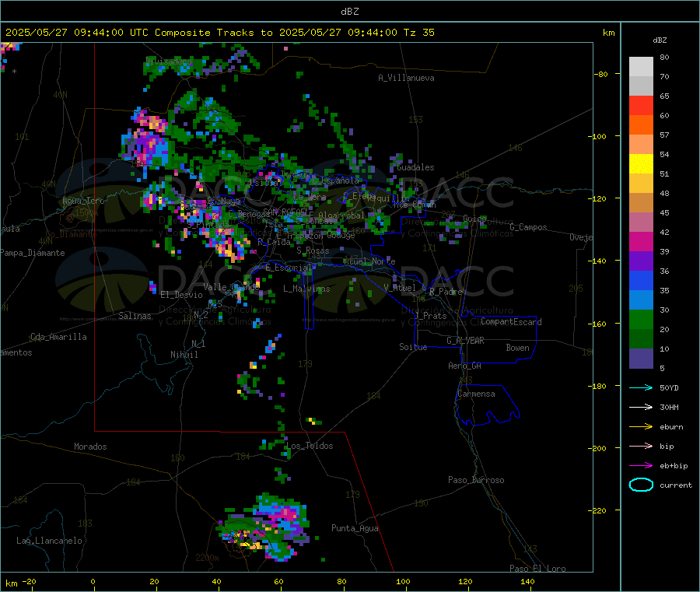Image resolution: width=700 pixels, height=592 pixels.
Task: Pick the magenta 39-42 dBZ legend swatch
Action: (641, 241)
